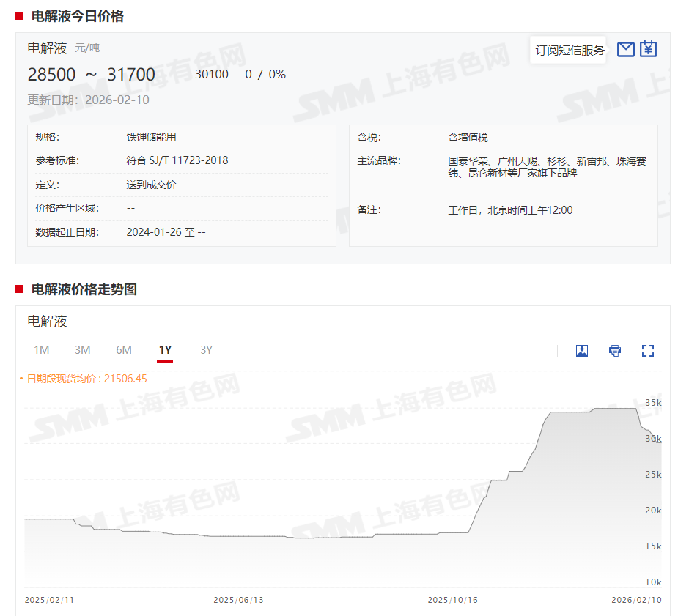
Task: Click the 电解液价格走势图 section heading
Action: coord(84,289)
